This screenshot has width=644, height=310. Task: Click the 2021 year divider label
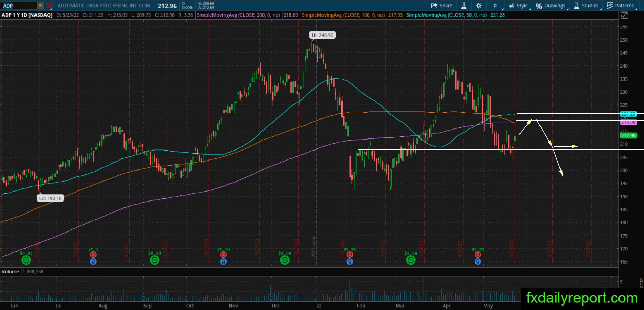coord(314,246)
